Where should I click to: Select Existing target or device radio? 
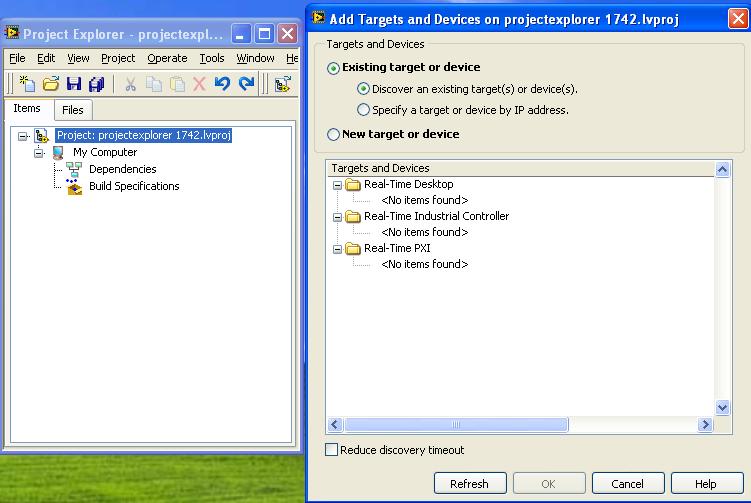(x=333, y=68)
